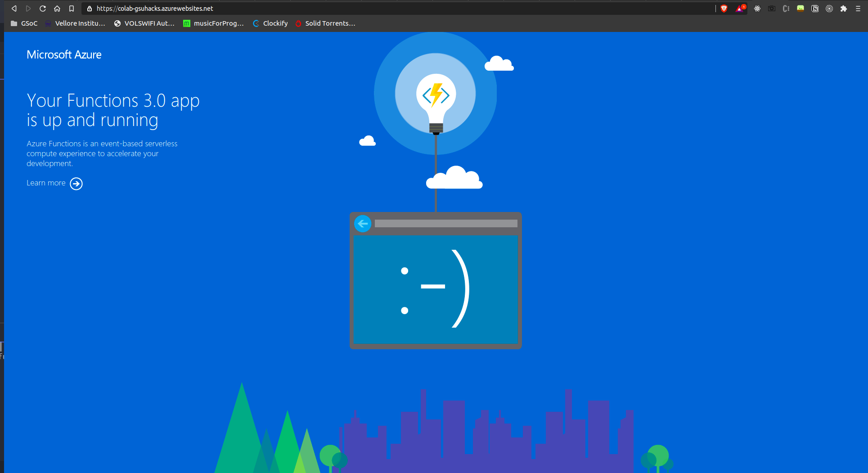
Task: Follow the Learn more link
Action: click(54, 183)
